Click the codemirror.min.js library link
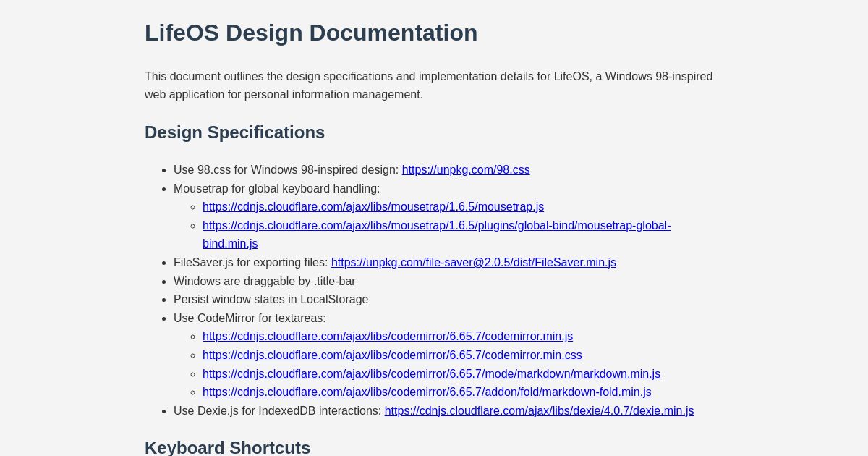 [x=388, y=336]
